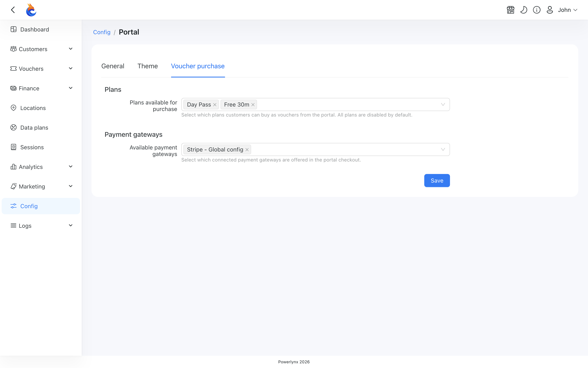Go to Config breadcrumb link

pyautogui.click(x=102, y=32)
